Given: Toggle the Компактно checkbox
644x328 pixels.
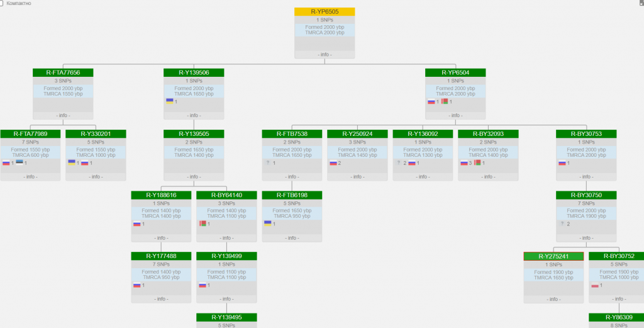Looking at the screenshot, I should click(2, 3).
